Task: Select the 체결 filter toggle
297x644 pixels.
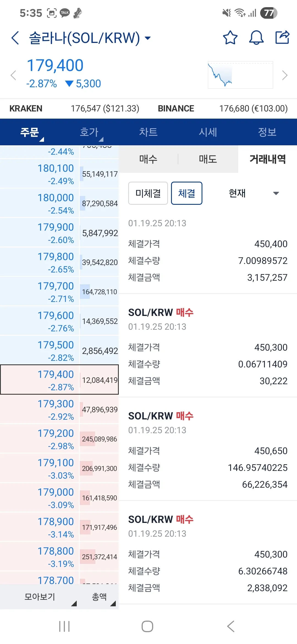Action: click(186, 193)
